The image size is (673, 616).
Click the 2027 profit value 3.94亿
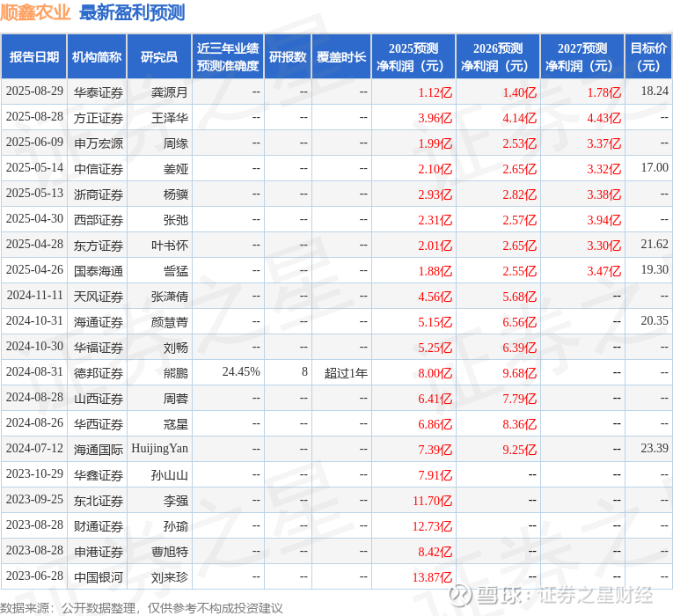click(604, 220)
